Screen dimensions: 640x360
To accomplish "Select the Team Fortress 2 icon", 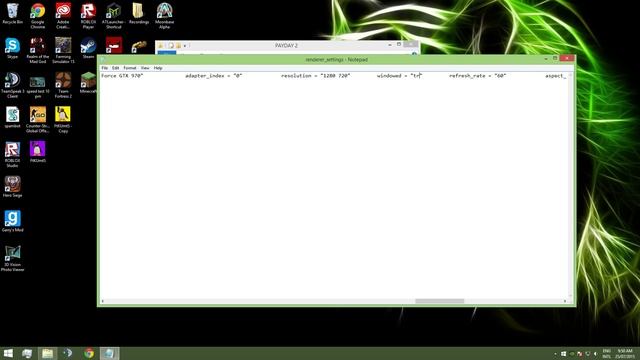I will point(63,85).
